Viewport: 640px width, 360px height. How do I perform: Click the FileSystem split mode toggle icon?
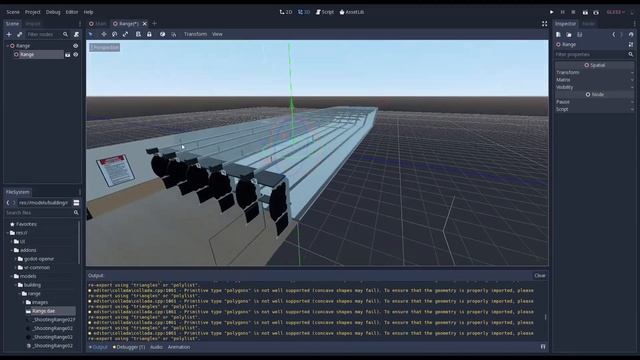(76, 203)
